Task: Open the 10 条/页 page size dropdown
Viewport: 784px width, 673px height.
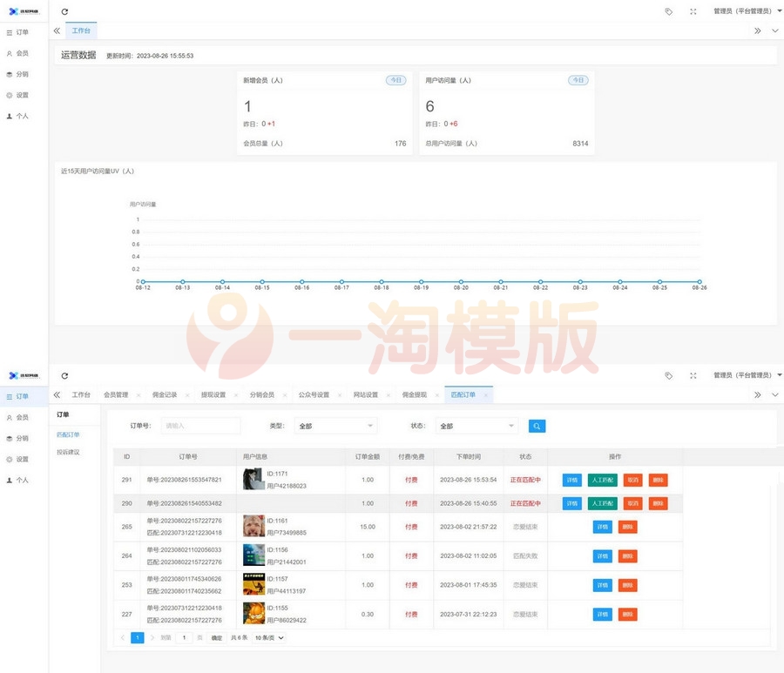Action: [x=269, y=638]
